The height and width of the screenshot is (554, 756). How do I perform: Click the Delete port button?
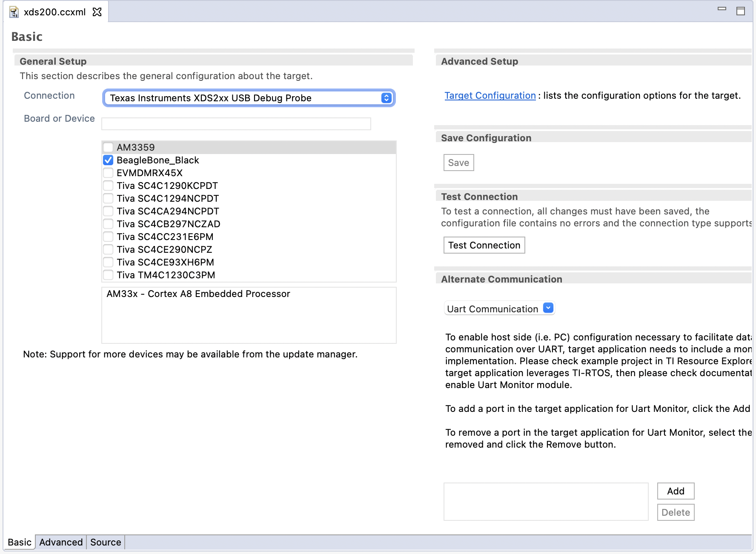point(675,512)
